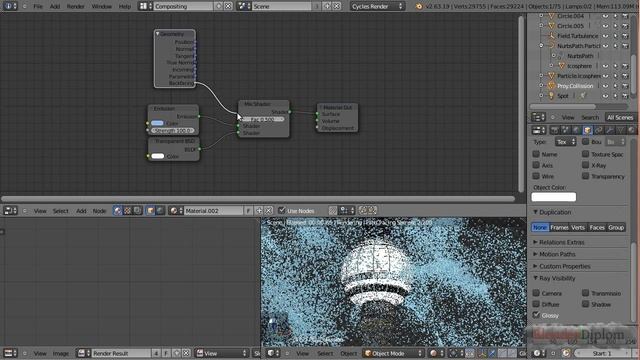Viewport: 640px width, 360px height.
Task: Open the Window menu
Action: click(102, 6)
